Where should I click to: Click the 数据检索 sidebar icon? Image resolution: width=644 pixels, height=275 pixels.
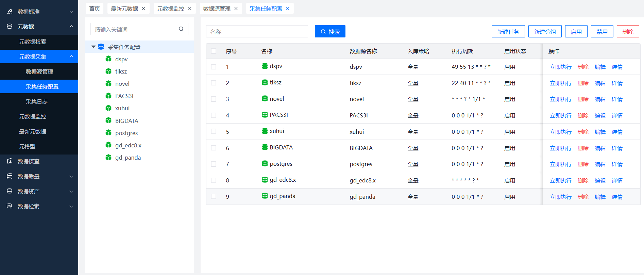point(10,206)
